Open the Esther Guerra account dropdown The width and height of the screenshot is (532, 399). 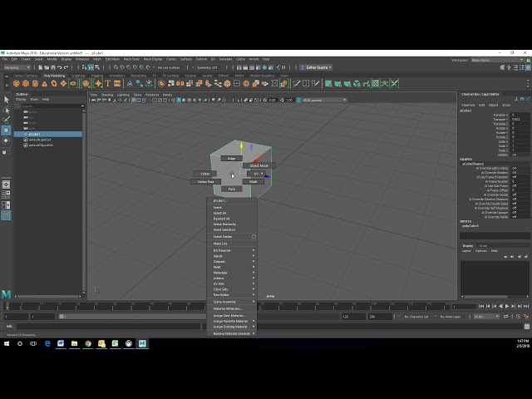point(317,67)
